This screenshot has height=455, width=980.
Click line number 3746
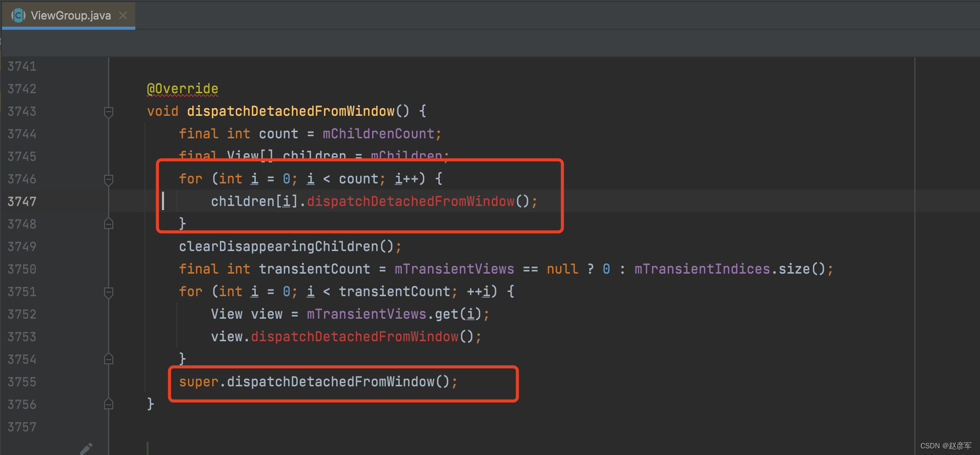point(22,179)
